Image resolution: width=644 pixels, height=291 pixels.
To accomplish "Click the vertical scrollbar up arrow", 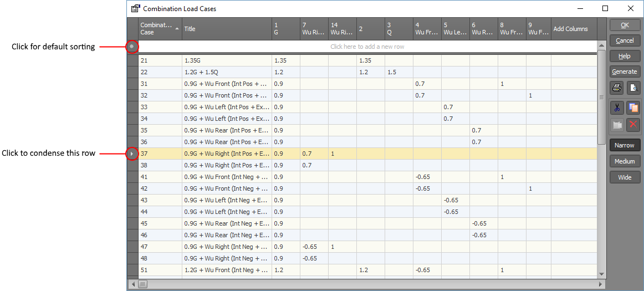I will coord(602,45).
